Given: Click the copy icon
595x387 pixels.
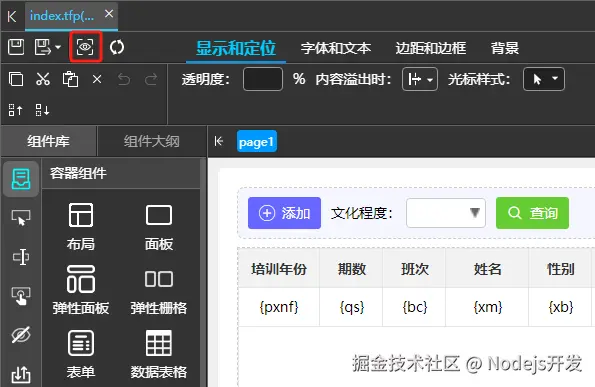Looking at the screenshot, I should [x=16, y=79].
